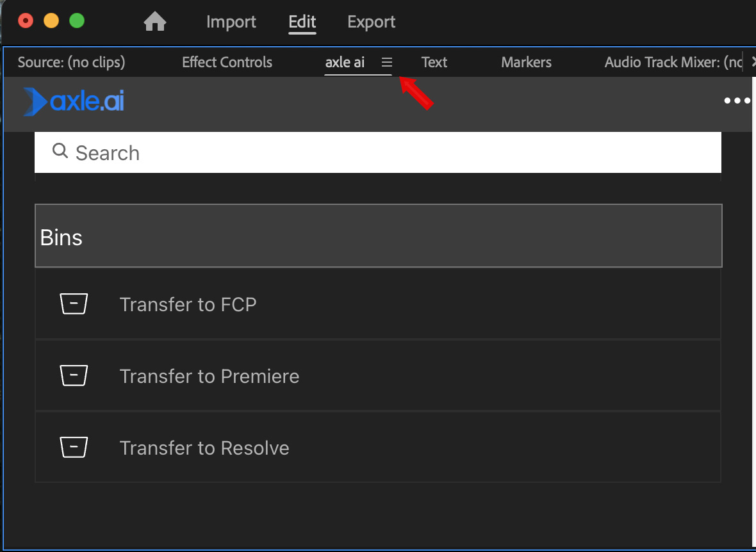Click the axle.ai logo
This screenshot has height=552, width=756.
click(x=74, y=102)
